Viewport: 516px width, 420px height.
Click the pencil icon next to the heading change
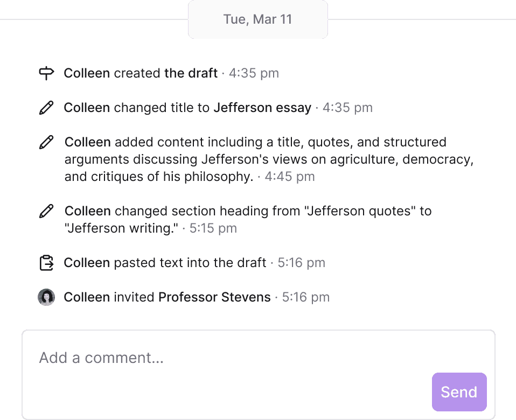click(x=47, y=211)
